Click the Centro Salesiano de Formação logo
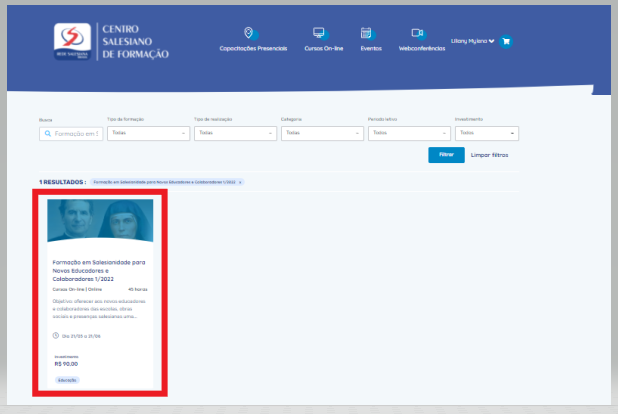 pos(110,42)
